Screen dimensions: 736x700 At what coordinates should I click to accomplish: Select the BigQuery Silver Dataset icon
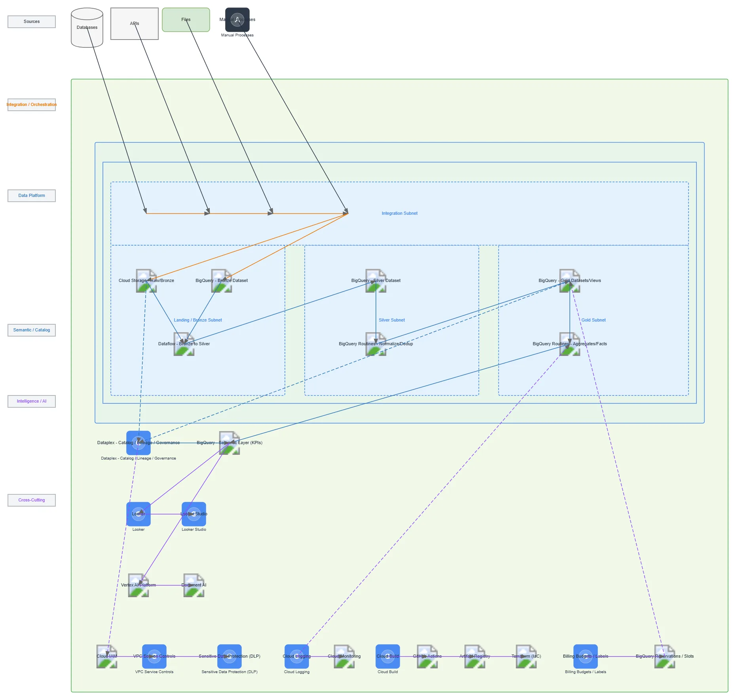[376, 281]
